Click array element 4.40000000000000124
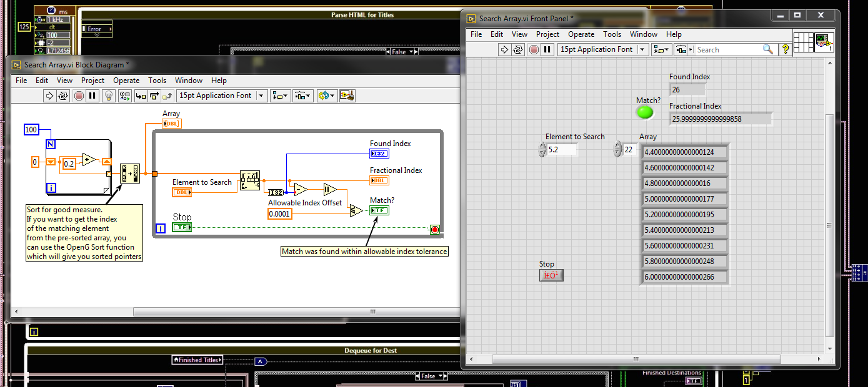The image size is (868, 387). [685, 152]
